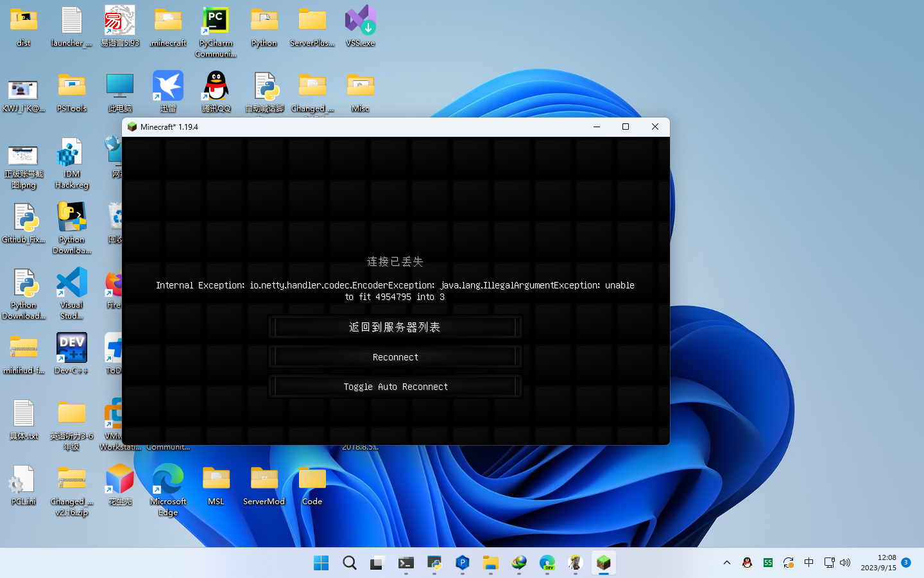Open the PCL.ini file
The width and height of the screenshot is (924, 578).
[24, 485]
